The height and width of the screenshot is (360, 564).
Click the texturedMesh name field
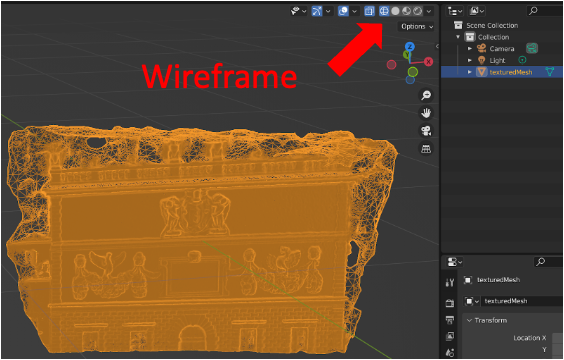pos(522,301)
